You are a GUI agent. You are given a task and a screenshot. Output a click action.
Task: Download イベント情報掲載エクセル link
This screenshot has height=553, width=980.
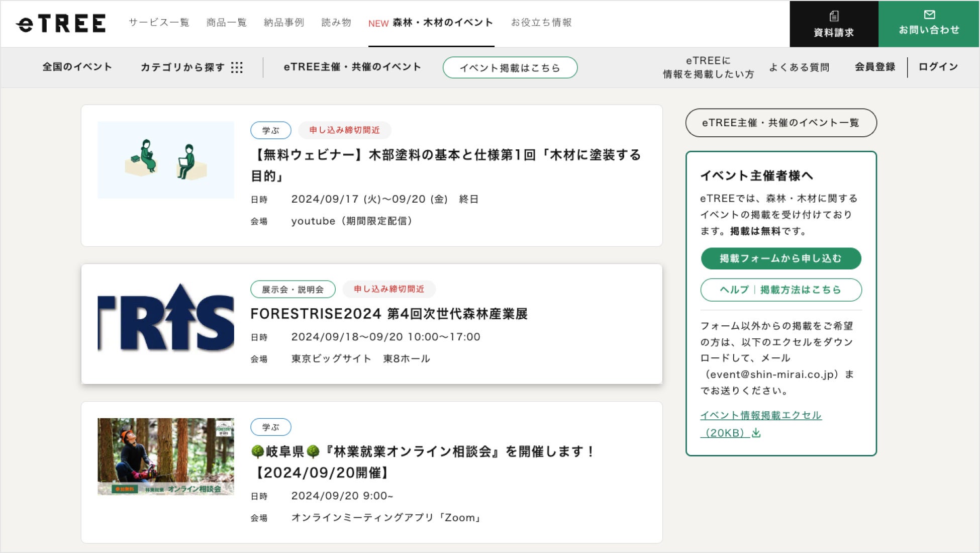[760, 416]
